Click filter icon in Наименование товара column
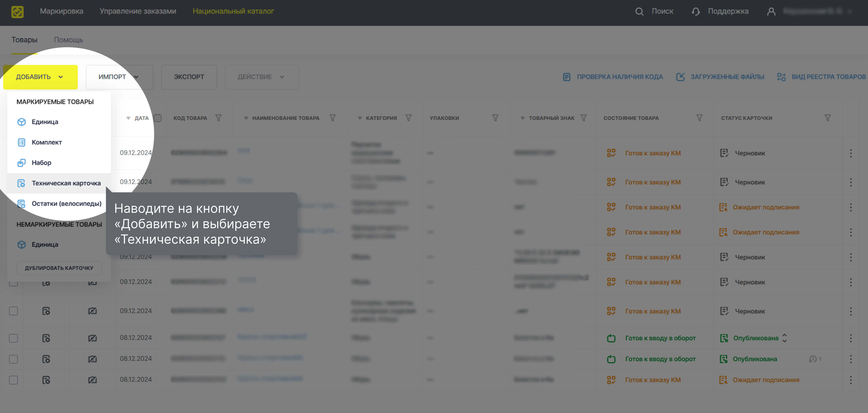868x413 pixels. (x=332, y=118)
